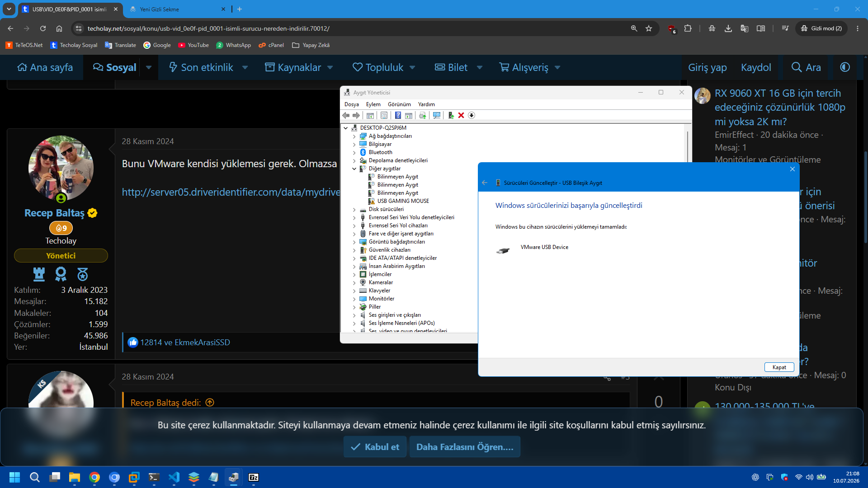Screen dimensions: 868x488
Task: Click the red X uninstall device icon
Action: click(x=461, y=115)
